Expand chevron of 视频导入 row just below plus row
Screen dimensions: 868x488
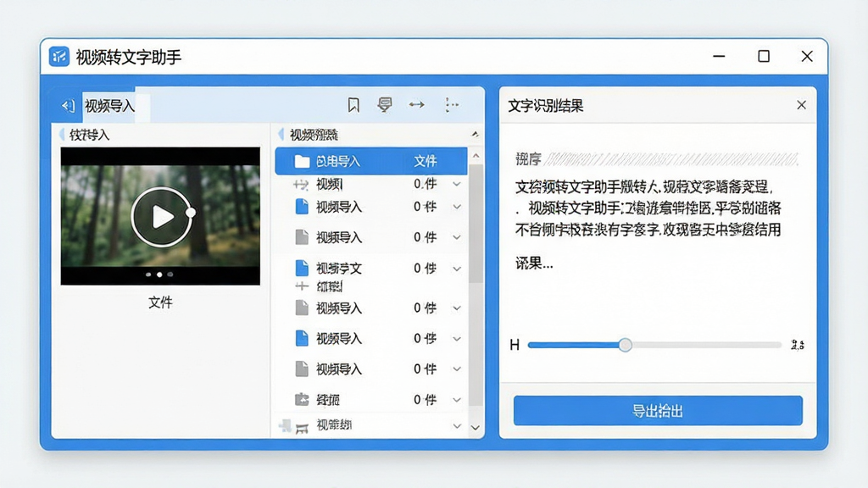coord(457,308)
